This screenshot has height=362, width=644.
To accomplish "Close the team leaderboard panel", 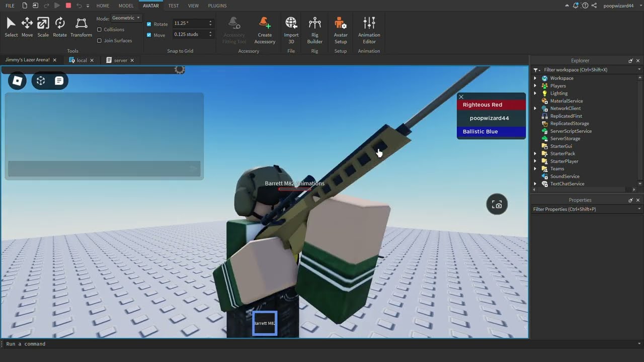I will pyautogui.click(x=461, y=97).
